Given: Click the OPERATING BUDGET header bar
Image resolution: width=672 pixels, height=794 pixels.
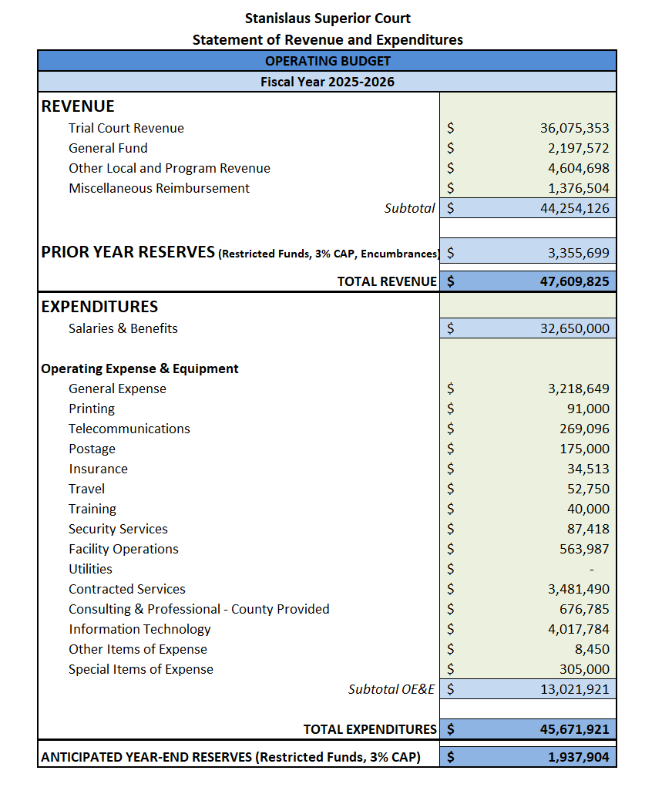Looking at the screenshot, I should (x=327, y=60).
